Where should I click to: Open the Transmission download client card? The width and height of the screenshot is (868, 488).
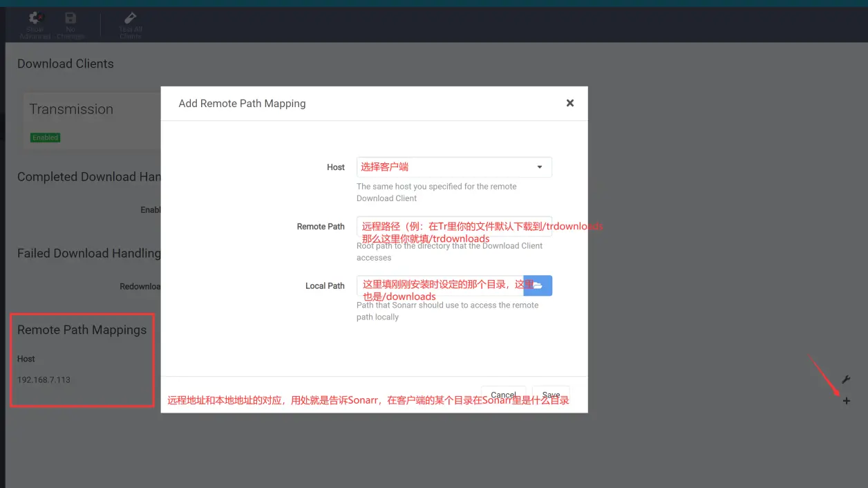pyautogui.click(x=93, y=122)
